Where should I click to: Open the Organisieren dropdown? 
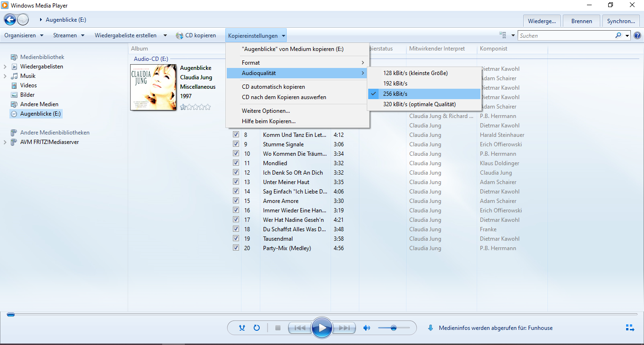24,35
